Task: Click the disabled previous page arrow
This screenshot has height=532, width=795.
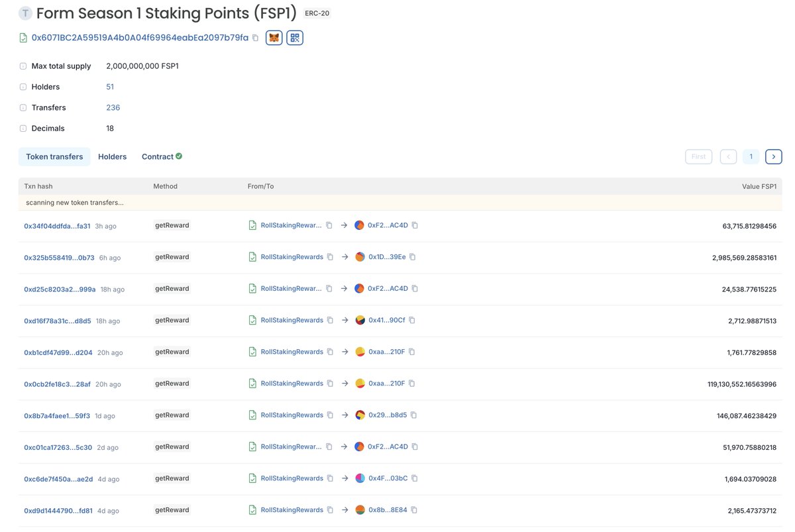Action: [x=728, y=157]
